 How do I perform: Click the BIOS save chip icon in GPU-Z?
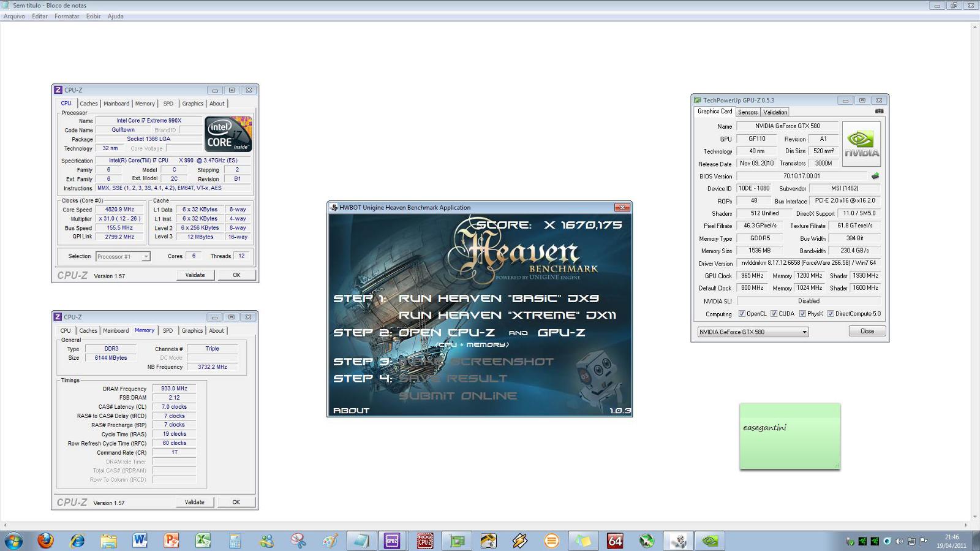point(875,176)
